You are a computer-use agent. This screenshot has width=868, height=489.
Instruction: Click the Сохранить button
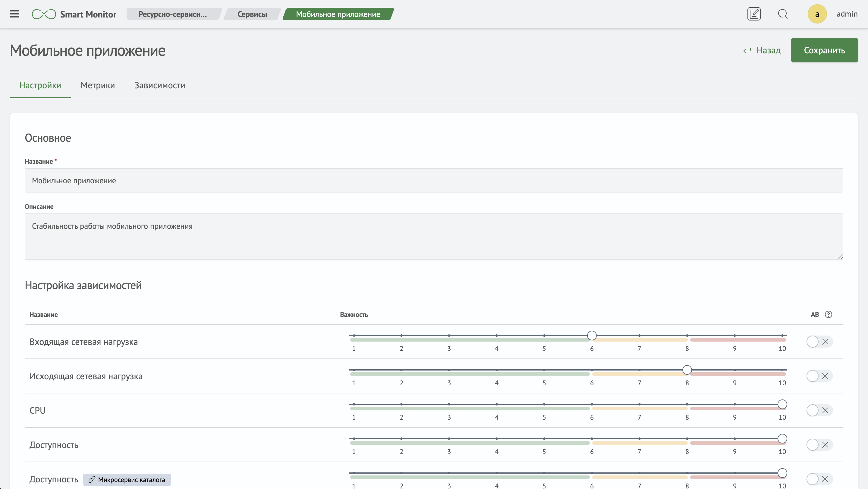(824, 50)
